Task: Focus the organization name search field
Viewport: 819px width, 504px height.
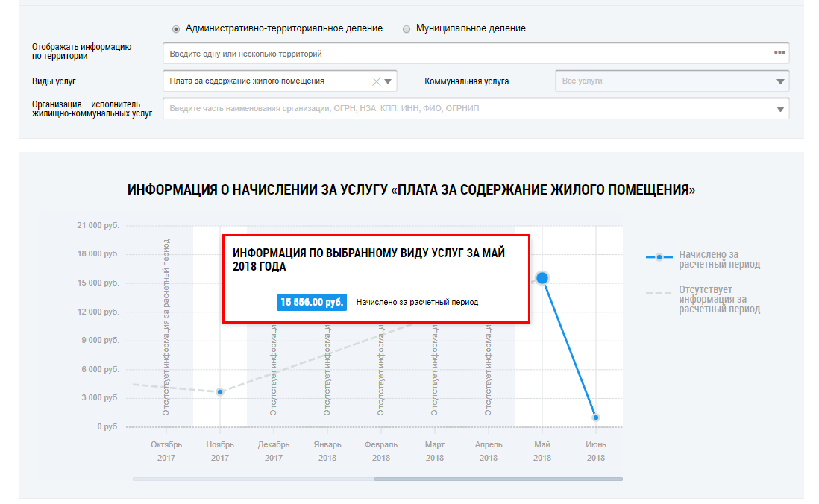Action: [462, 109]
